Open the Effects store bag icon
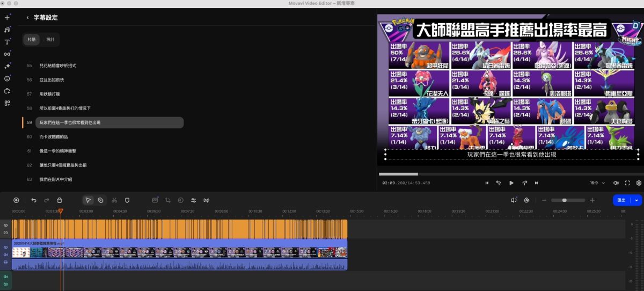 coord(7,91)
